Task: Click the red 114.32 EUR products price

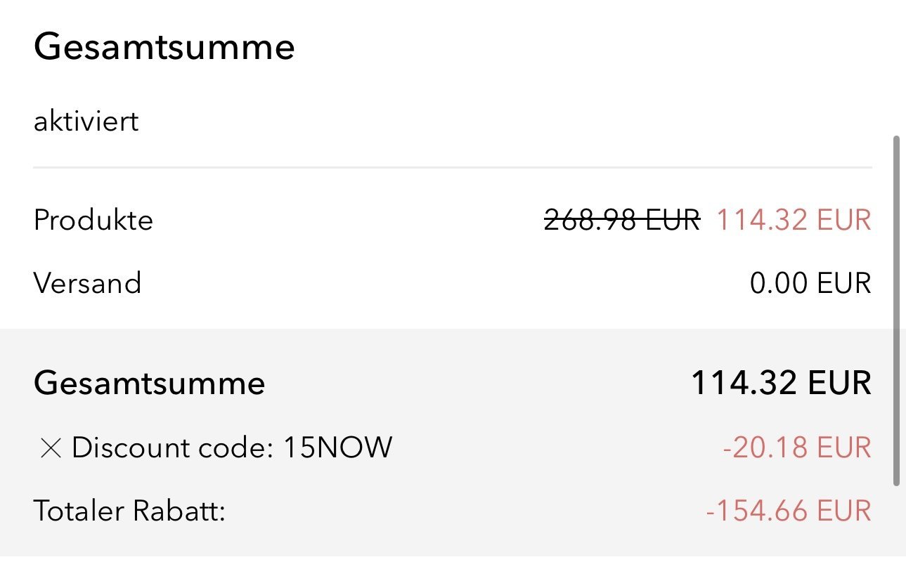Action: click(794, 221)
